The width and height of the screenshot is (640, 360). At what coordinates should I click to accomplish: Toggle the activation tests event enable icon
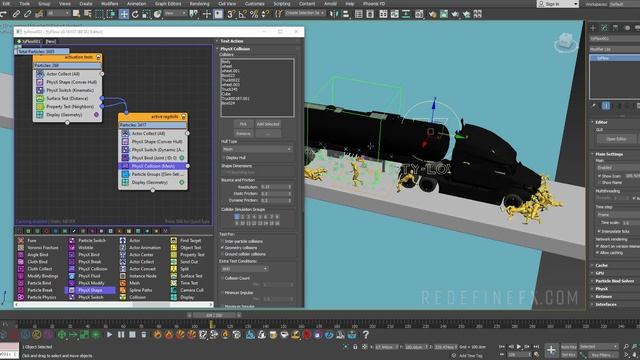(x=98, y=57)
